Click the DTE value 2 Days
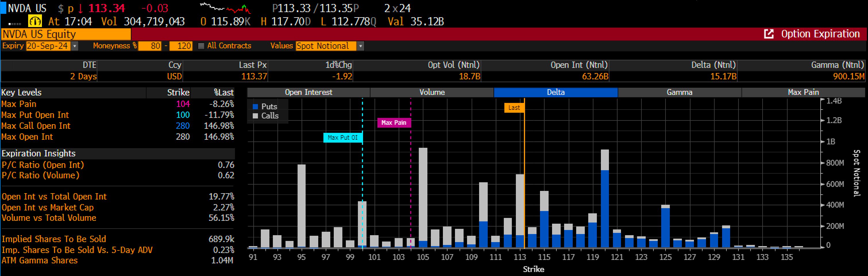This screenshot has height=276, width=868. 83,76
